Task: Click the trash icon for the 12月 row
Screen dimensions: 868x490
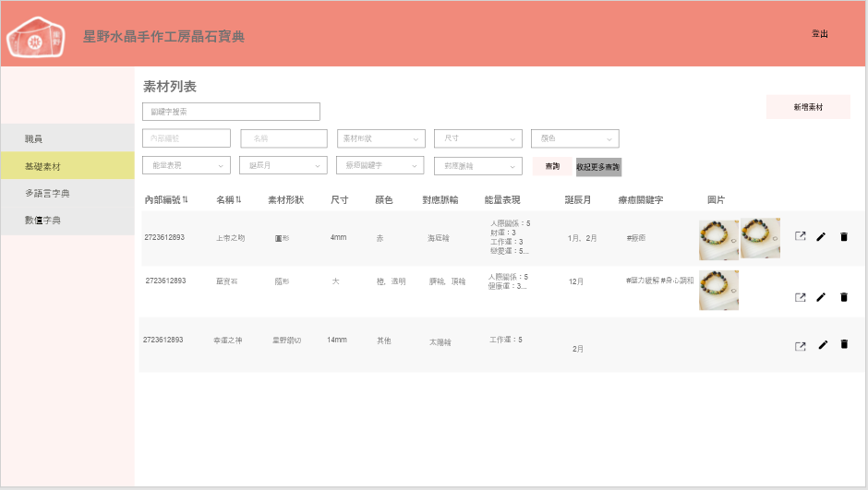Action: [843, 297]
